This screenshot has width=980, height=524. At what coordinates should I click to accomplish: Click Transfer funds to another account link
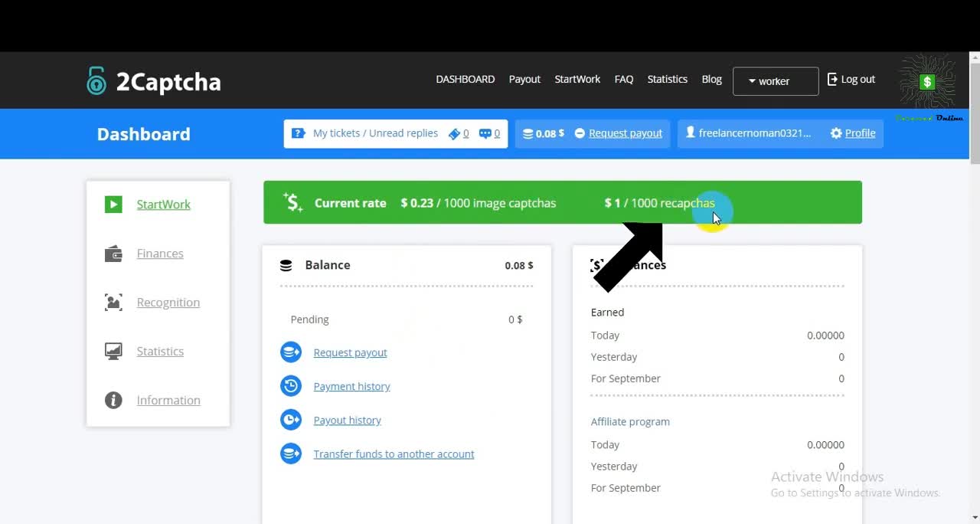coord(394,454)
